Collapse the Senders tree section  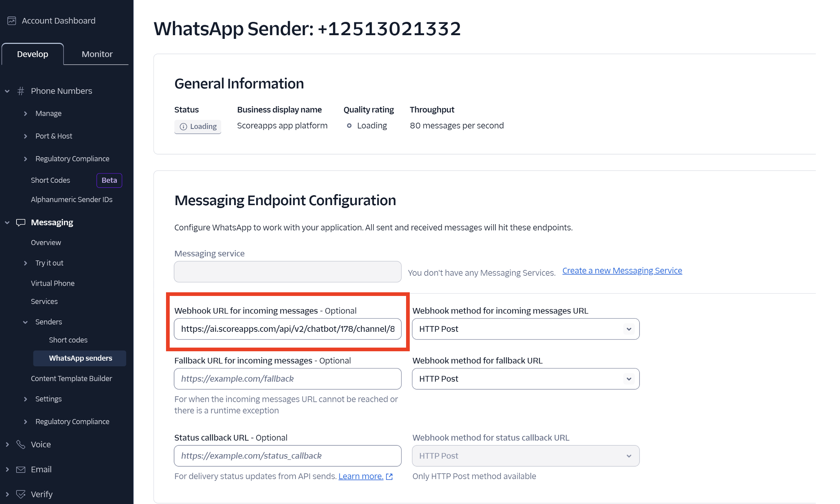point(26,322)
